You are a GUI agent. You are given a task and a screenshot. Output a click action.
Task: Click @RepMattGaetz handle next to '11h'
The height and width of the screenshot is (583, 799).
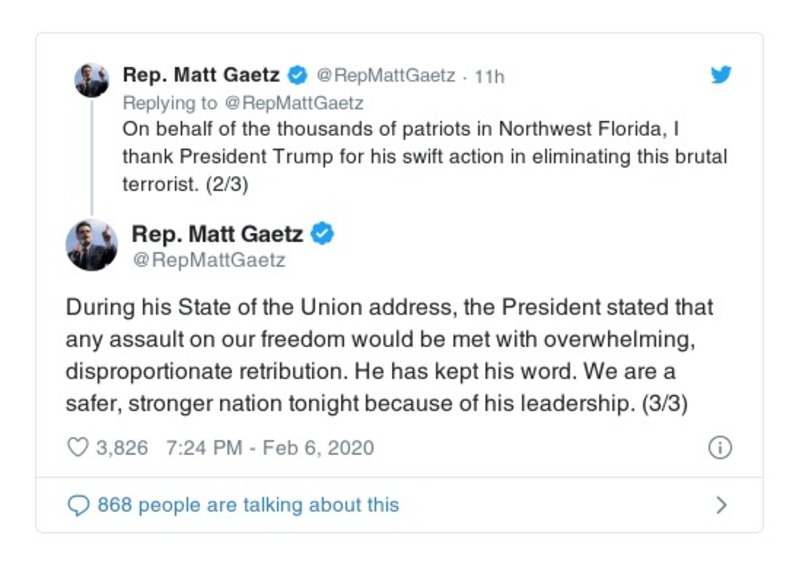tap(385, 76)
